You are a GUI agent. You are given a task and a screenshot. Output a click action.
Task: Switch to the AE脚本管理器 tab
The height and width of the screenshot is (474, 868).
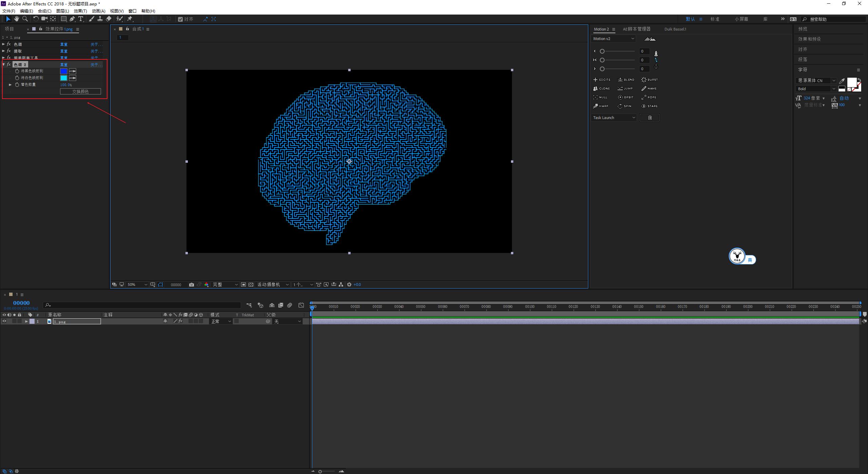coord(636,29)
